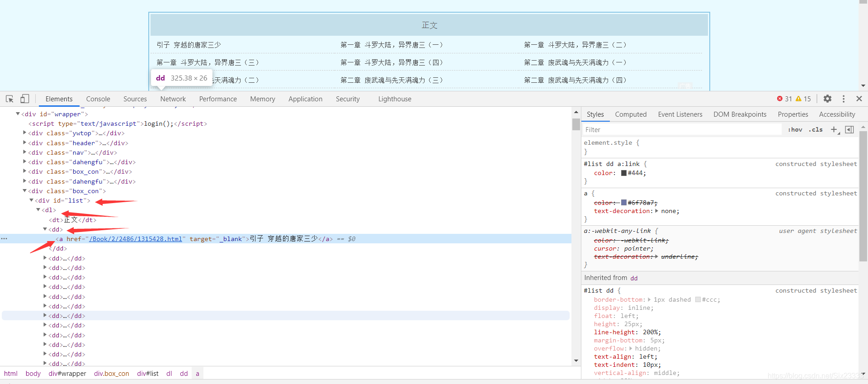Open the DevTools three-dot menu
Image resolution: width=868 pixels, height=384 pixels.
[844, 99]
